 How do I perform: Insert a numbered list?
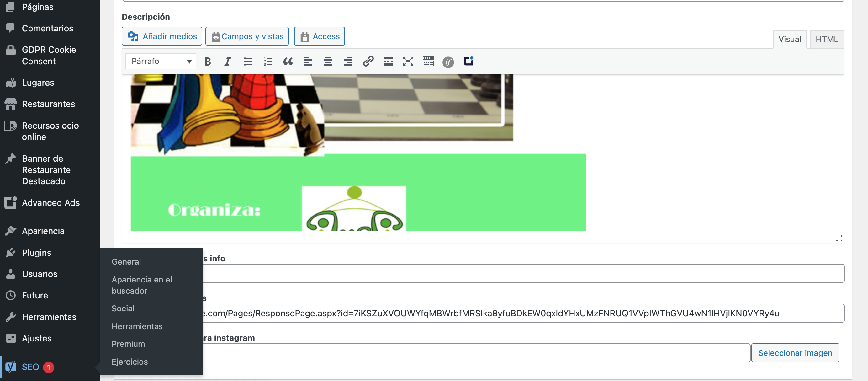tap(268, 62)
